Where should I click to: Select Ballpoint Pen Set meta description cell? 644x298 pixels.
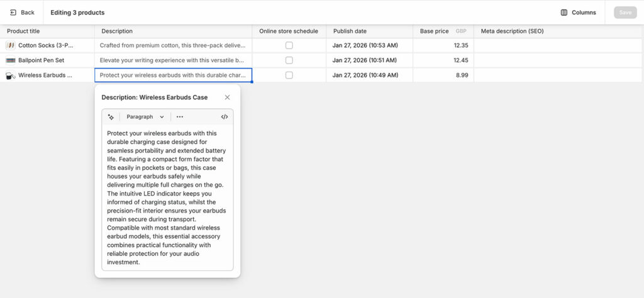(558, 60)
